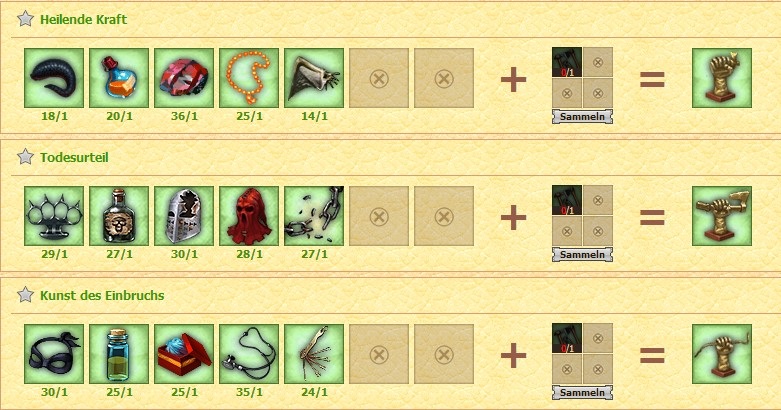Click Sammeln button under Kunst des Einbruchs

[582, 393]
